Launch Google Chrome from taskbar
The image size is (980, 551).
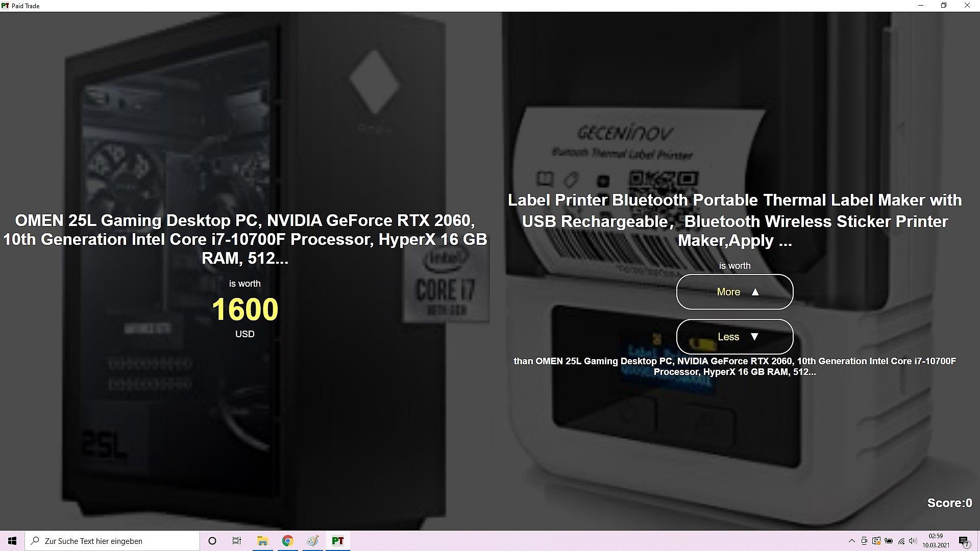point(287,541)
